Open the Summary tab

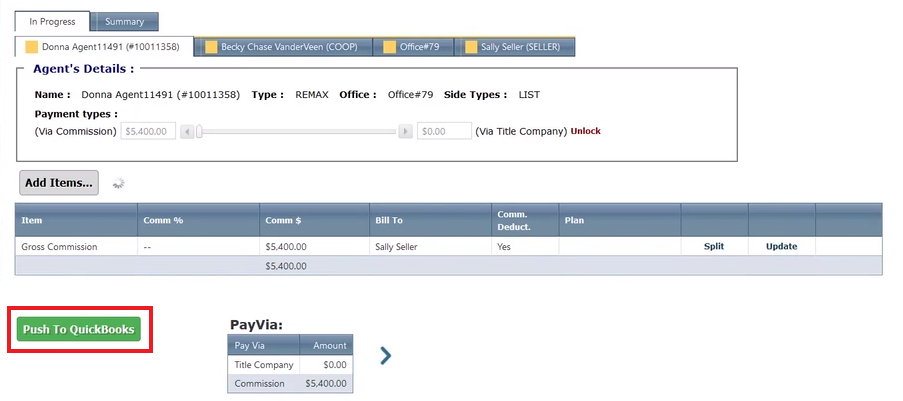pyautogui.click(x=124, y=22)
